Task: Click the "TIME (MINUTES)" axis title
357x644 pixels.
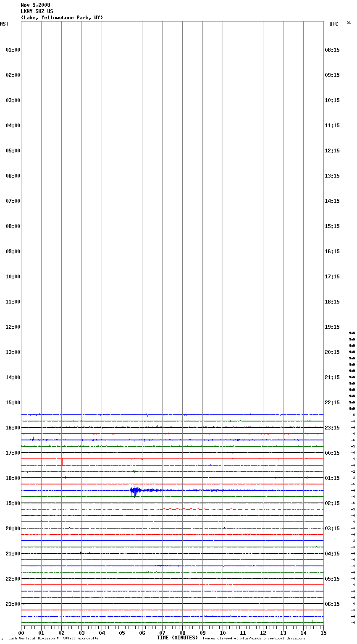Action: coord(177,638)
